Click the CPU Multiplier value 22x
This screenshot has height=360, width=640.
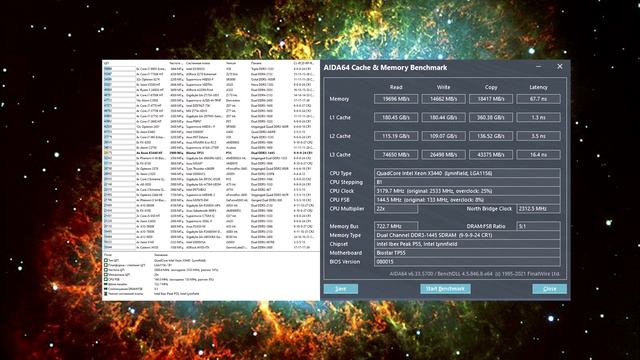click(x=396, y=209)
